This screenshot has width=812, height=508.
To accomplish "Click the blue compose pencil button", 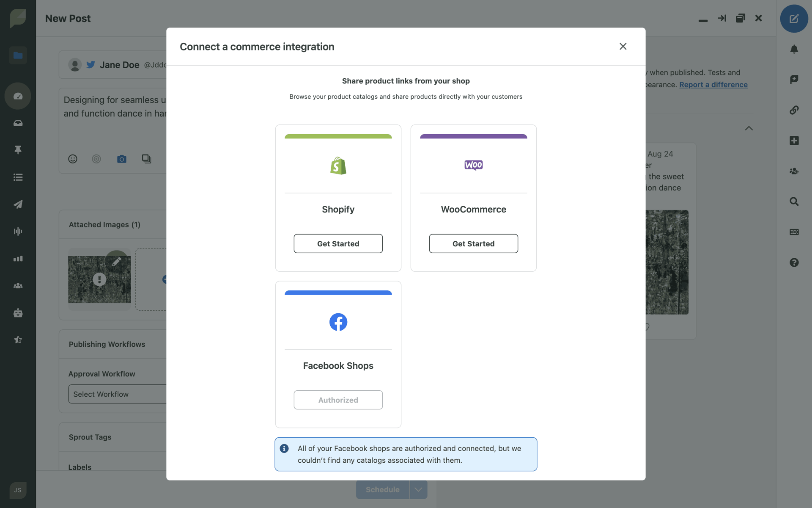I will tap(794, 19).
